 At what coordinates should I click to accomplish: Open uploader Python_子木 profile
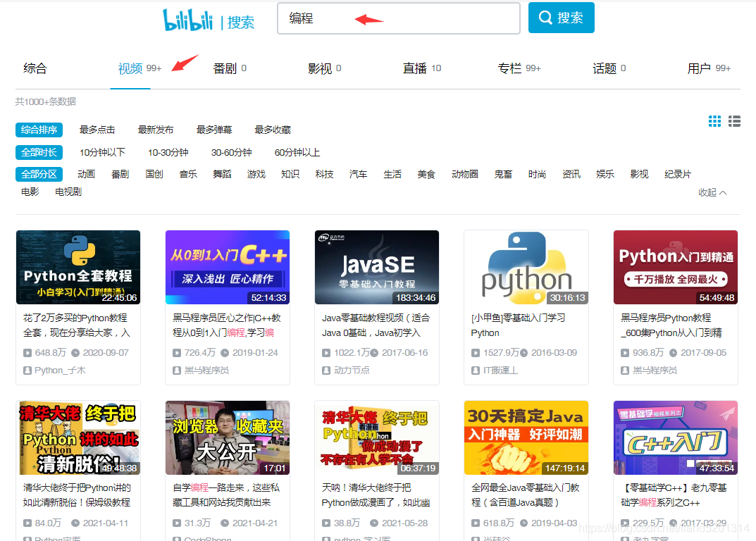pyautogui.click(x=60, y=371)
